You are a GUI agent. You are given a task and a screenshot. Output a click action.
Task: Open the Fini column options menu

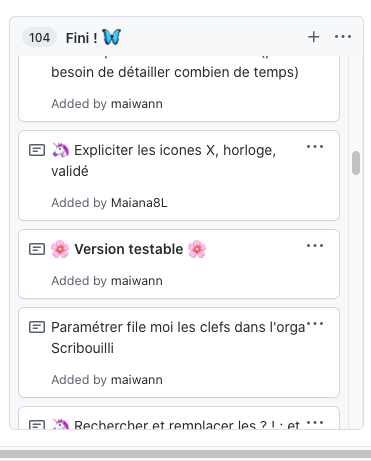[343, 37]
